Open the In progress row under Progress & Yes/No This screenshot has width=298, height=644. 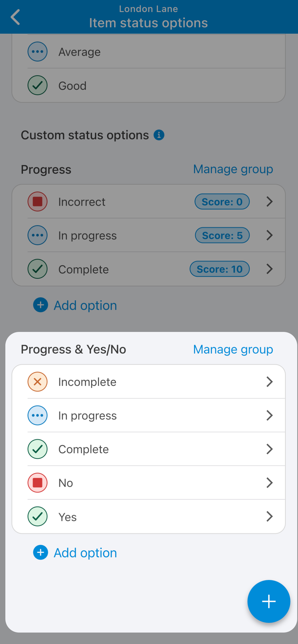(148, 415)
